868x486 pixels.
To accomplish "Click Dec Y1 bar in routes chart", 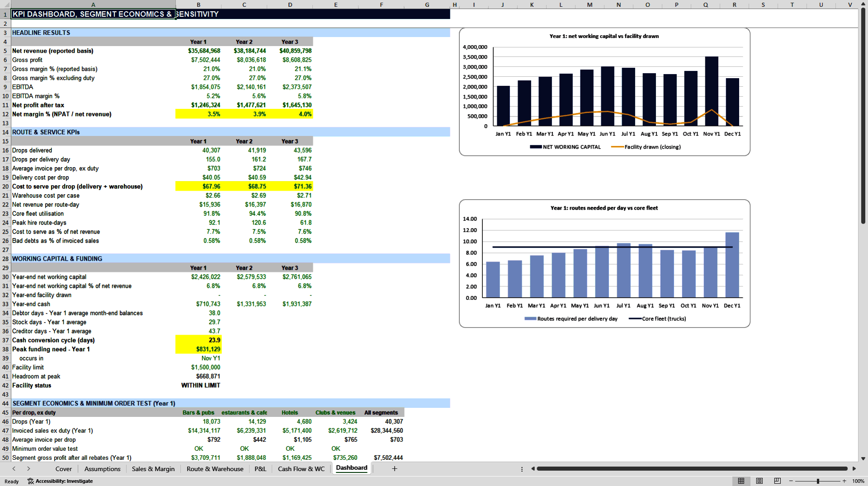I will pyautogui.click(x=732, y=265).
